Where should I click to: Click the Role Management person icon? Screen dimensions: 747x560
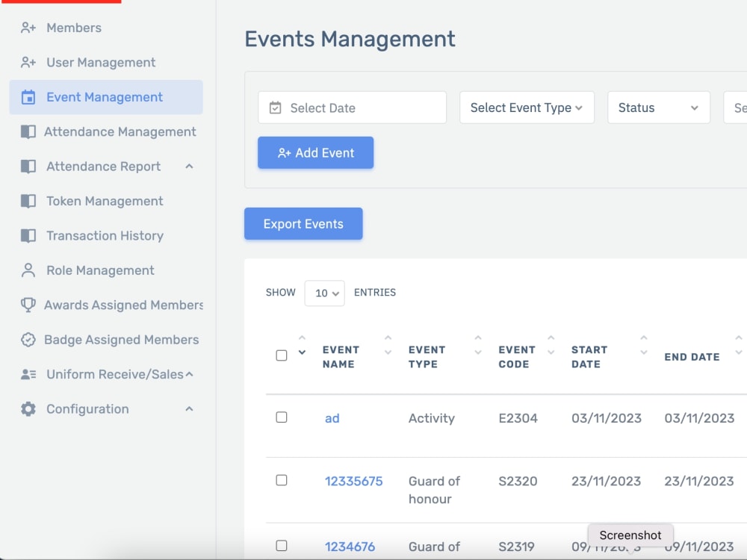coord(28,270)
